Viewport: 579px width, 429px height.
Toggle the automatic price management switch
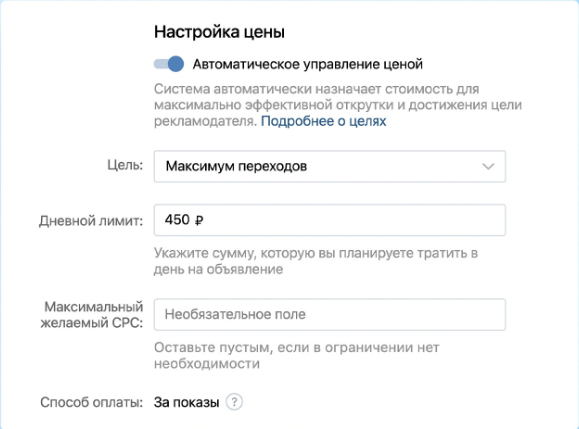point(169,64)
